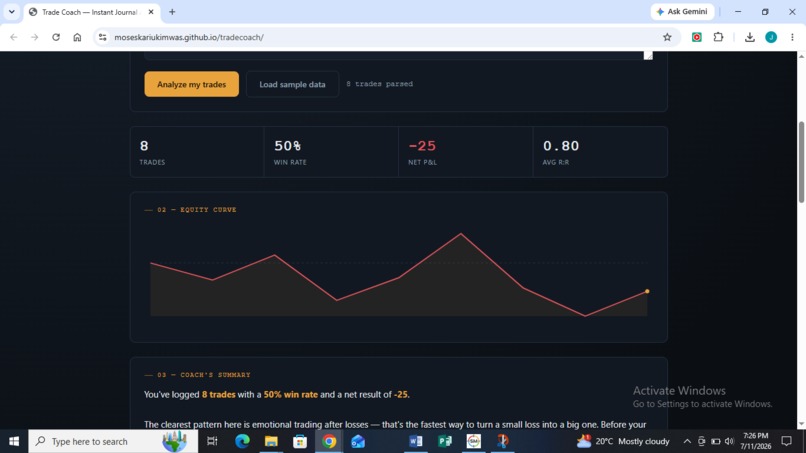This screenshot has width=806, height=453.
Task: Select the '8 trades parsed' status text
Action: tap(379, 84)
